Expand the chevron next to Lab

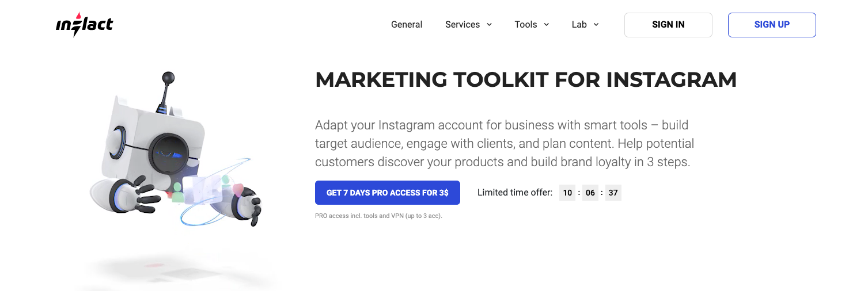point(596,25)
